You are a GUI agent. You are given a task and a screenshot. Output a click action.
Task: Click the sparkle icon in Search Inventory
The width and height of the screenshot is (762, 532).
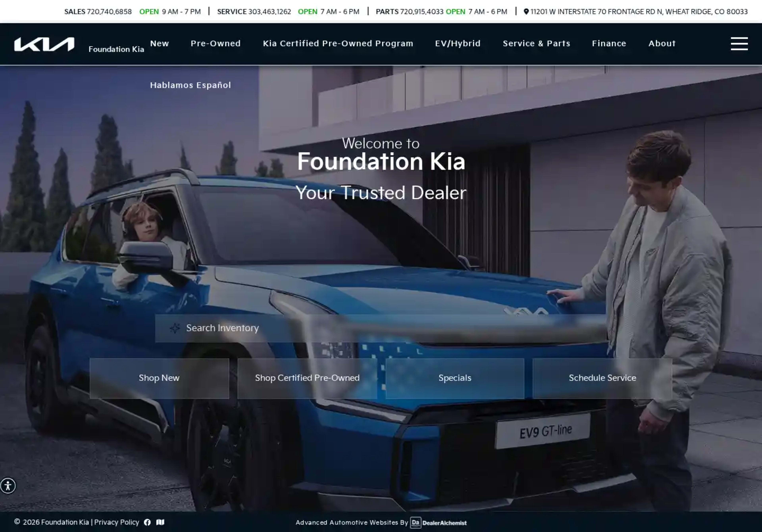(x=175, y=328)
